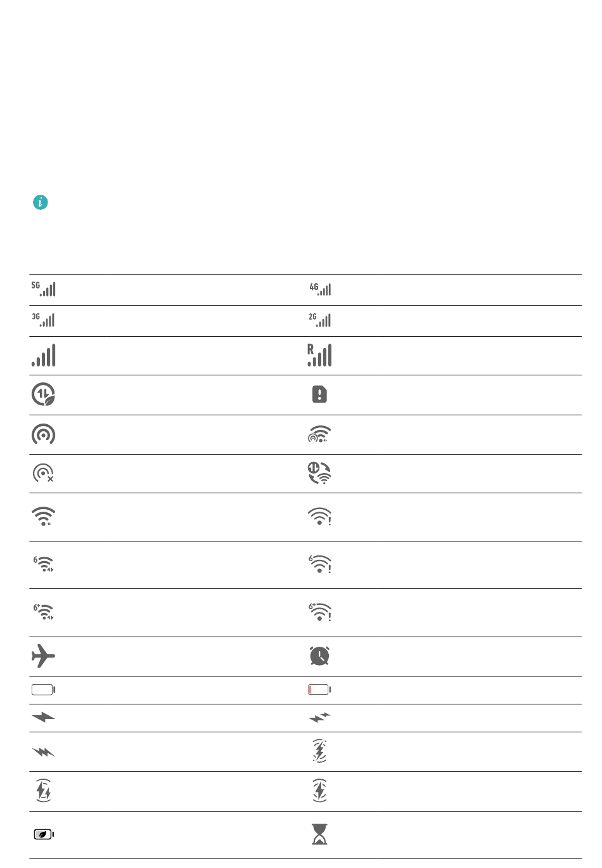Click the teal information icon

coord(41,202)
